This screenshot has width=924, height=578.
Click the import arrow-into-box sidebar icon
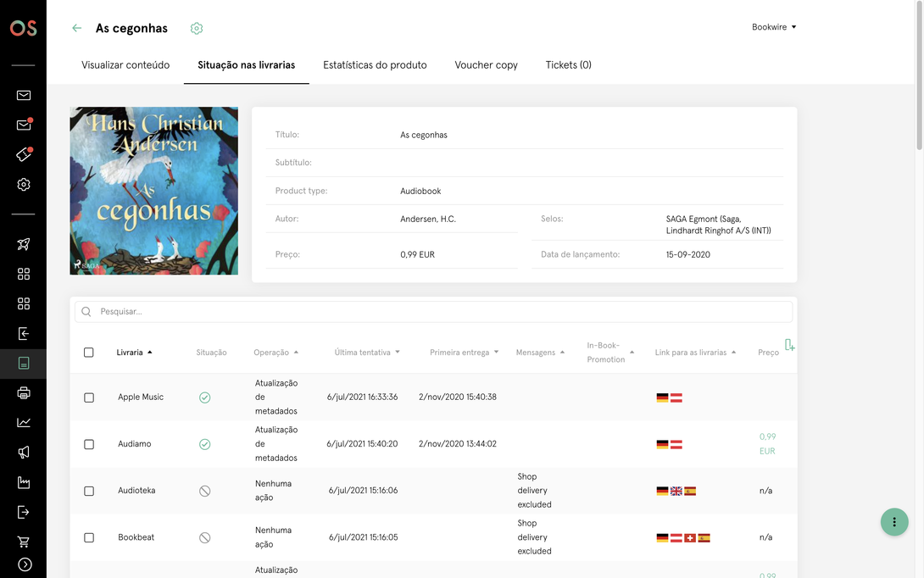(x=24, y=333)
